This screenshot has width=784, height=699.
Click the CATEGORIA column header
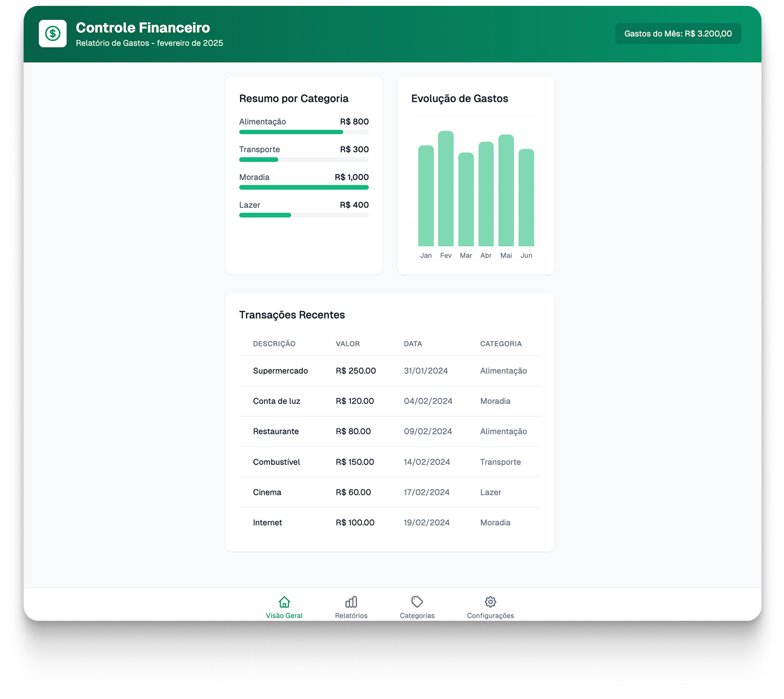click(501, 344)
